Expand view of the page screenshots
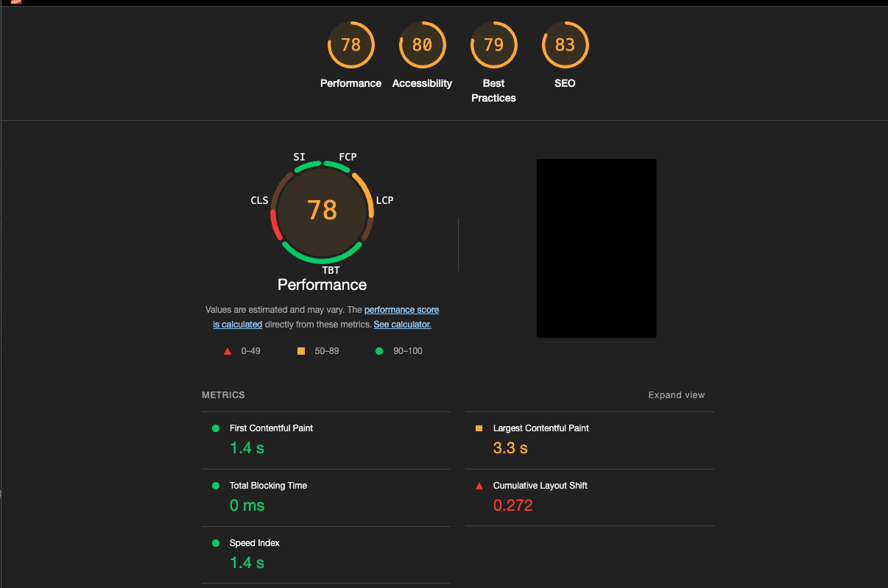The image size is (888, 588). (676, 394)
